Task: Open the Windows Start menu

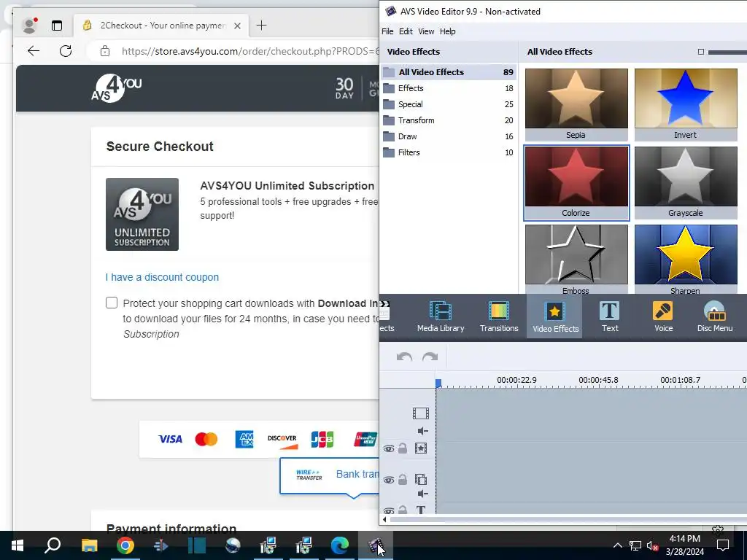Action: (18, 545)
